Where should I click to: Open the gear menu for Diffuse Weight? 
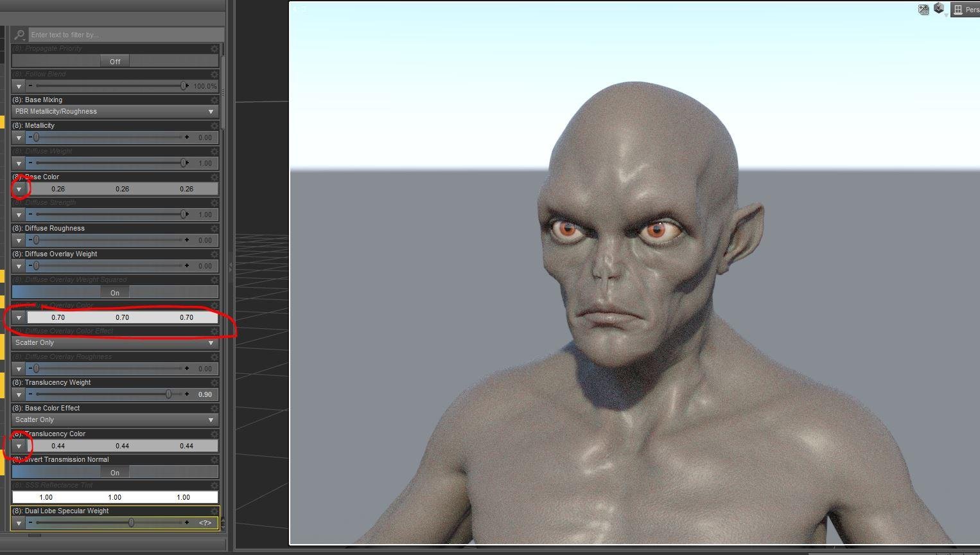click(214, 152)
